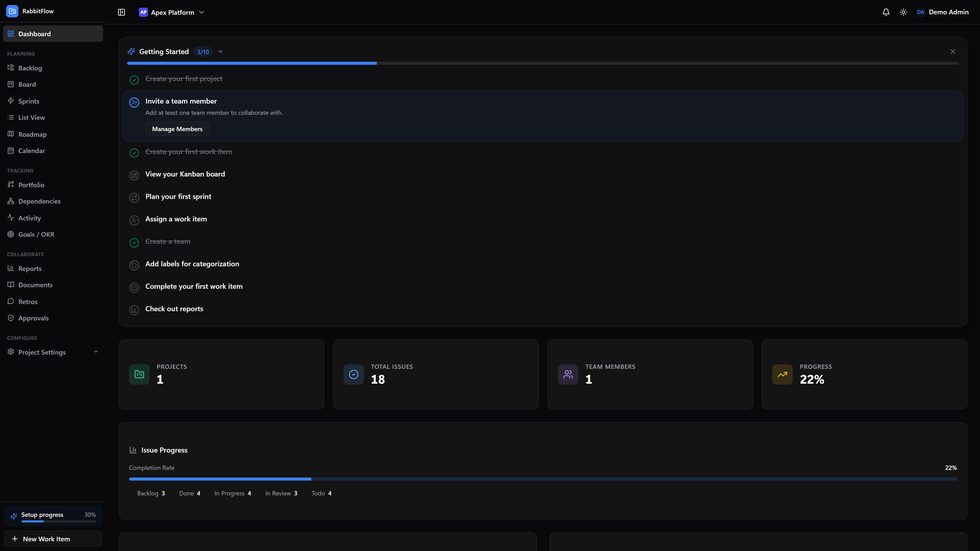Click the Todo 4 status count
The width and height of the screenshot is (980, 551).
pyautogui.click(x=322, y=493)
